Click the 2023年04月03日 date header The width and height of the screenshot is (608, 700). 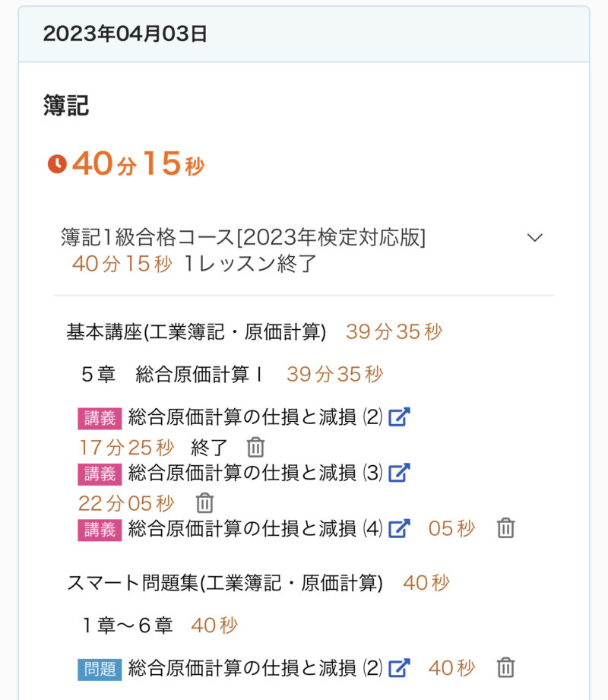point(125,34)
